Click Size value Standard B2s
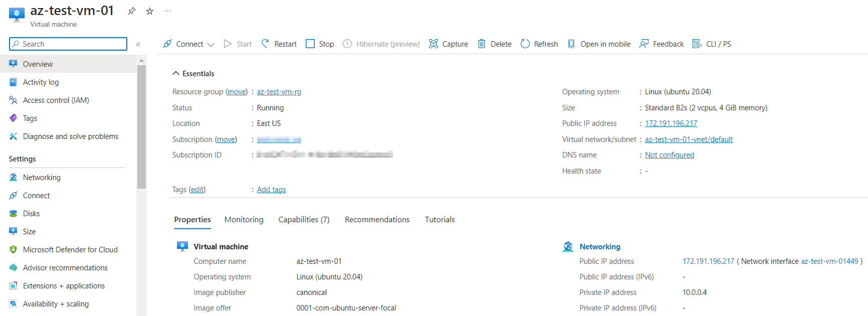 click(706, 108)
